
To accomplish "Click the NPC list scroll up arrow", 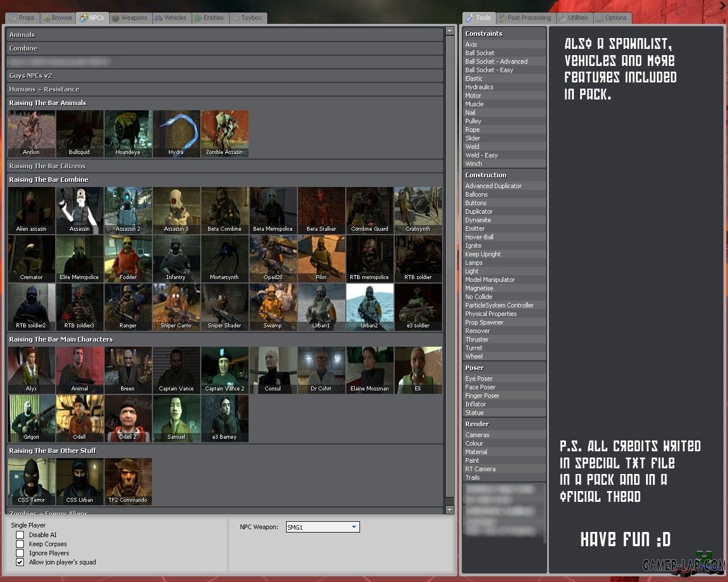I will click(450, 31).
